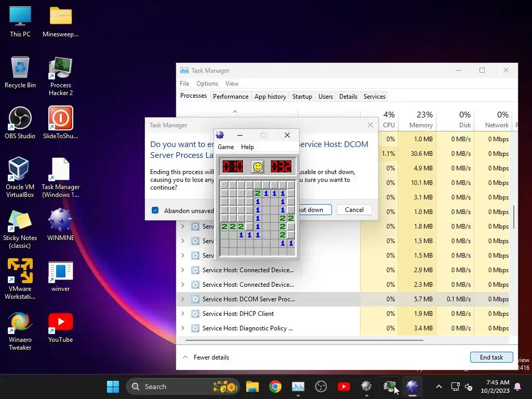
Task: Click the 30.6 MB memory cell
Action: (417, 154)
